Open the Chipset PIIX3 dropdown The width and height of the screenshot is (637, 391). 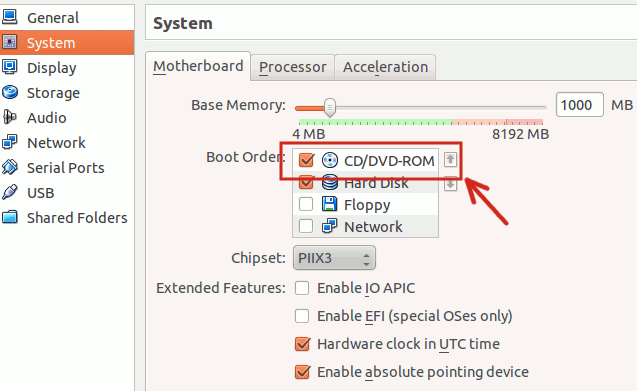click(x=334, y=258)
